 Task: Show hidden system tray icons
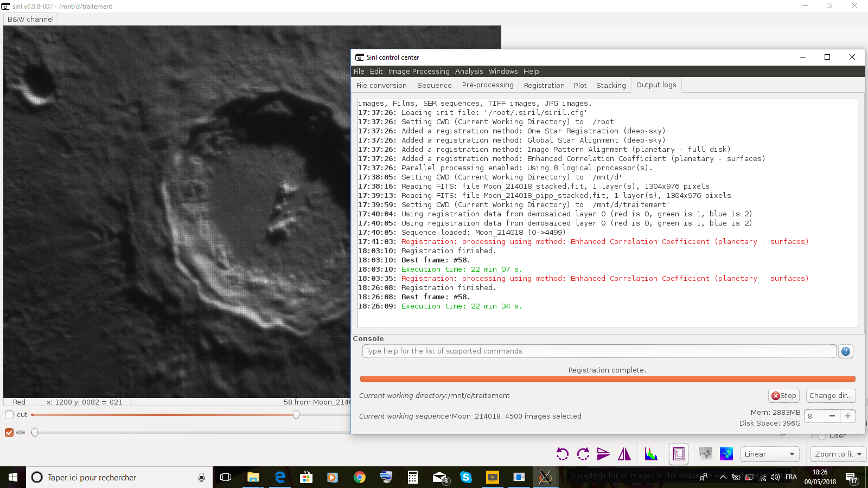pyautogui.click(x=723, y=477)
